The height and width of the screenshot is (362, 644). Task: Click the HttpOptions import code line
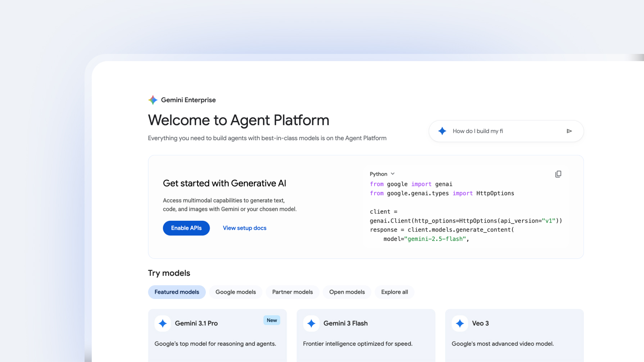tap(442, 193)
